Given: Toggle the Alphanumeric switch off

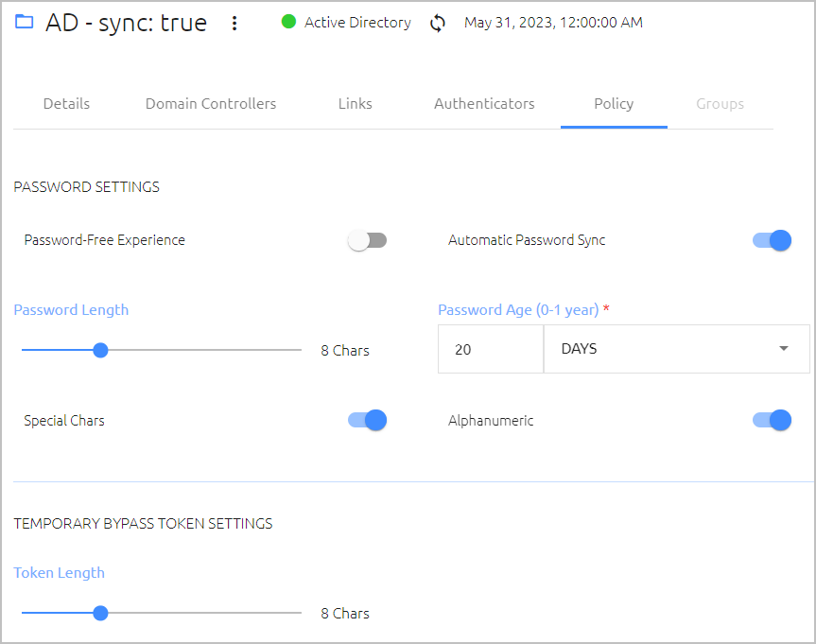Looking at the screenshot, I should point(772,420).
